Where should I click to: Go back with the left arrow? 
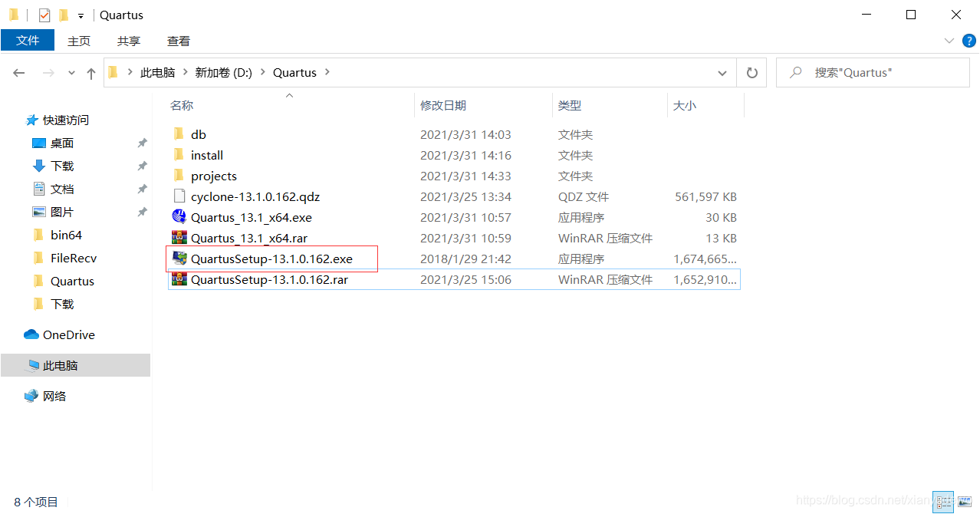click(19, 73)
